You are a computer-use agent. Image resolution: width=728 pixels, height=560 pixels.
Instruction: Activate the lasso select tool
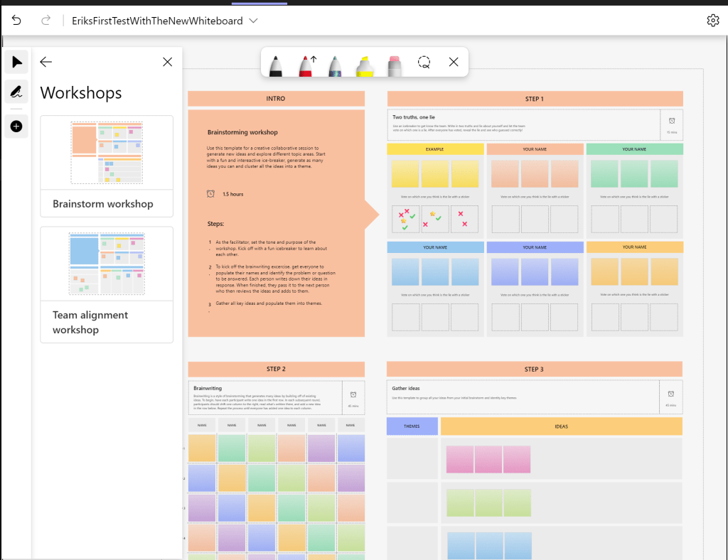point(424,63)
